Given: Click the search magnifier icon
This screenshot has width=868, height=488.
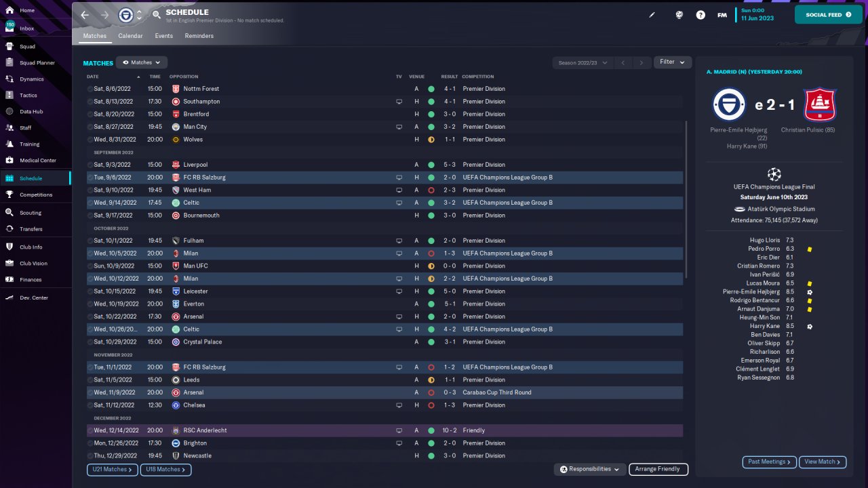Looking at the screenshot, I should coord(157,14).
